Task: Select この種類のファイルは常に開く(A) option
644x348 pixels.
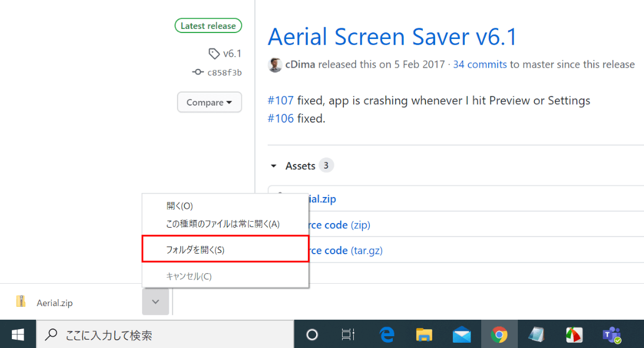Action: pyautogui.click(x=223, y=224)
